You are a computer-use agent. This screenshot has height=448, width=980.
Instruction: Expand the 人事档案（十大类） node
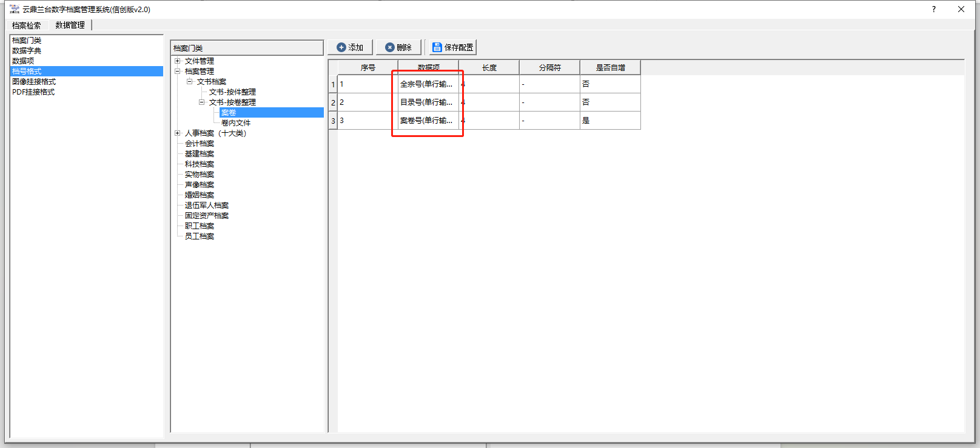click(178, 133)
